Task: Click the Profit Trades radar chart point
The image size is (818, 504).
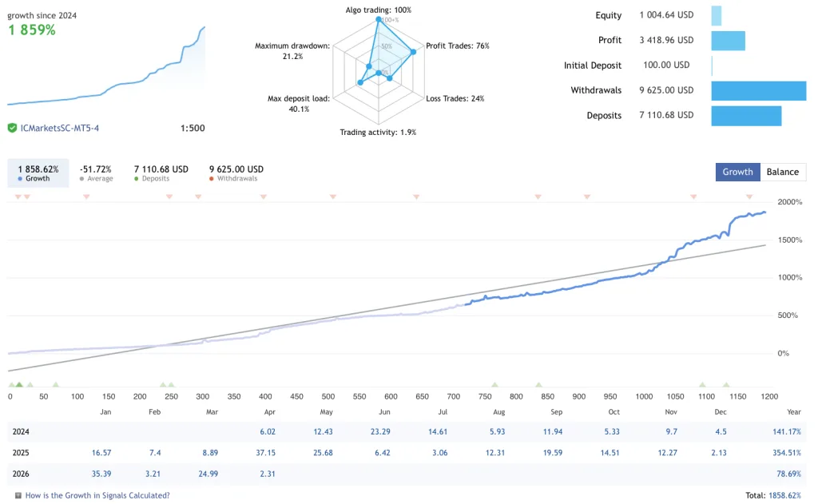Action: click(x=413, y=53)
